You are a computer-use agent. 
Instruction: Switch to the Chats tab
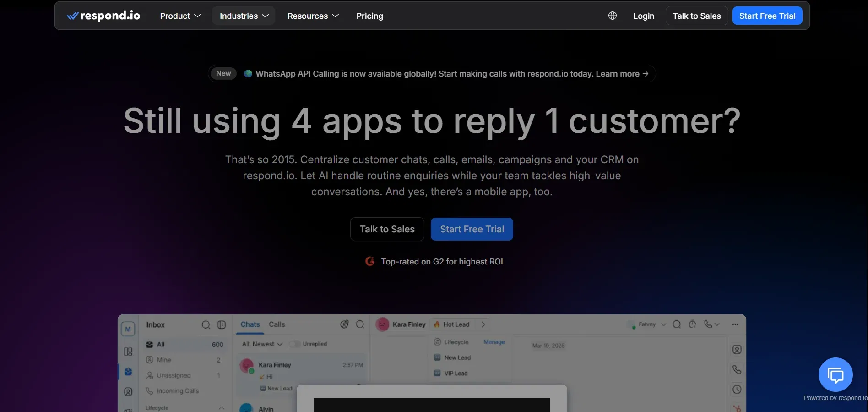coord(250,324)
